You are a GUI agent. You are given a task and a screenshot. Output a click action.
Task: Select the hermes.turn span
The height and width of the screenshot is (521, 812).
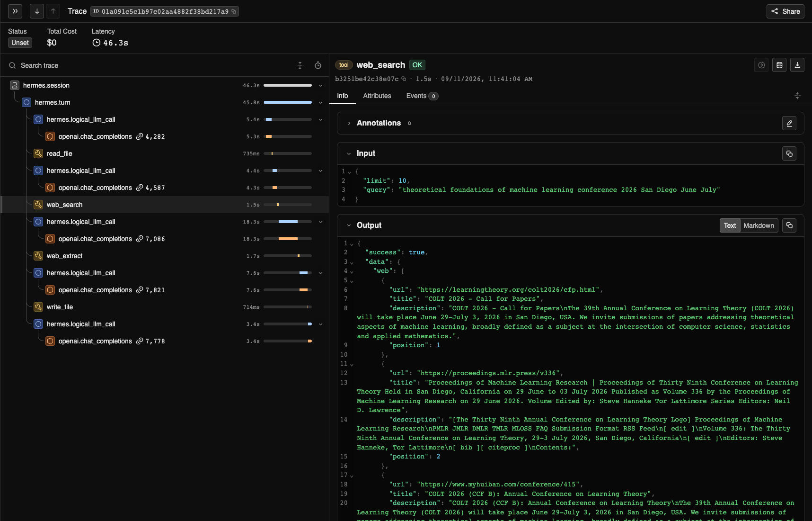coord(165,102)
